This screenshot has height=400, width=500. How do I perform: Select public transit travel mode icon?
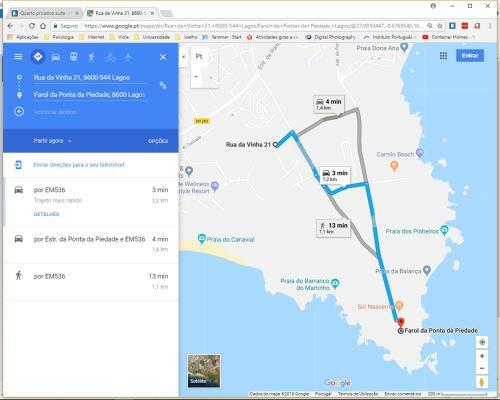tap(74, 57)
